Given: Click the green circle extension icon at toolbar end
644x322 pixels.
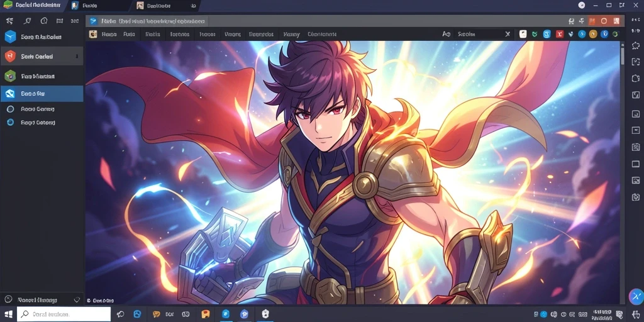Looking at the screenshot, I should (x=615, y=35).
